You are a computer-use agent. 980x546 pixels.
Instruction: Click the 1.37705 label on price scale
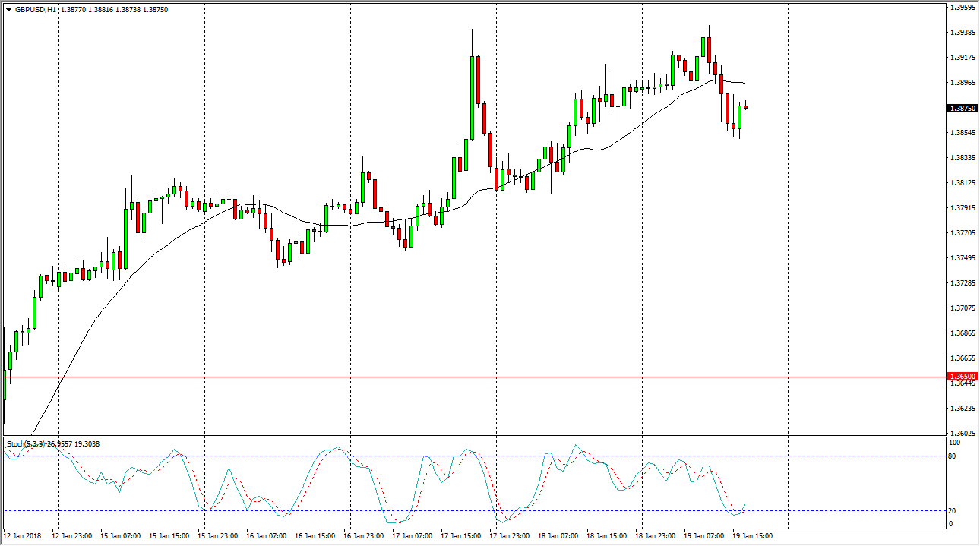point(963,233)
